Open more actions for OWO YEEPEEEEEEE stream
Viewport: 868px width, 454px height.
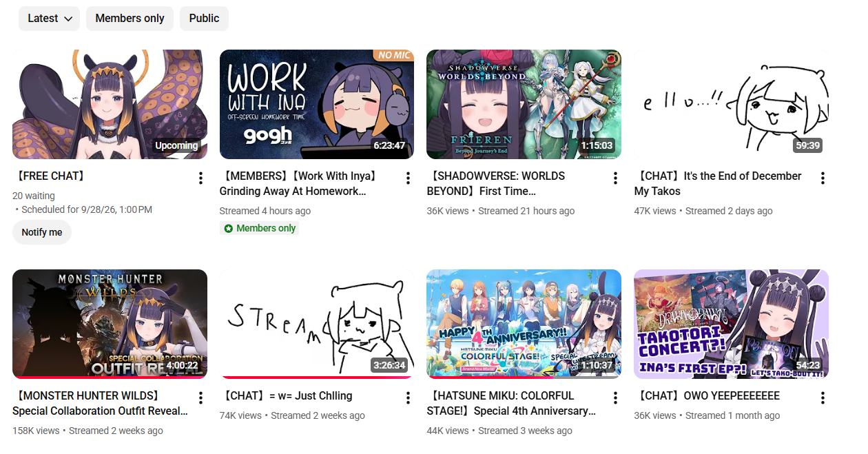(823, 398)
